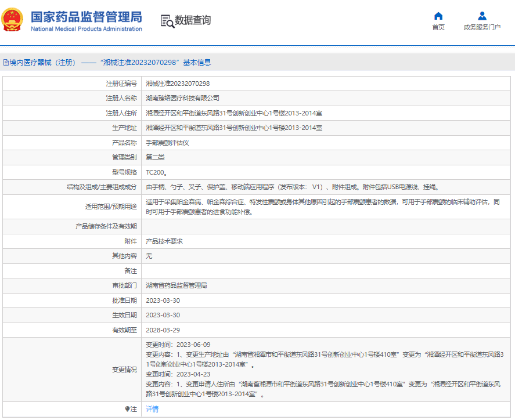Click the 注册人住所 address value

coord(234,113)
